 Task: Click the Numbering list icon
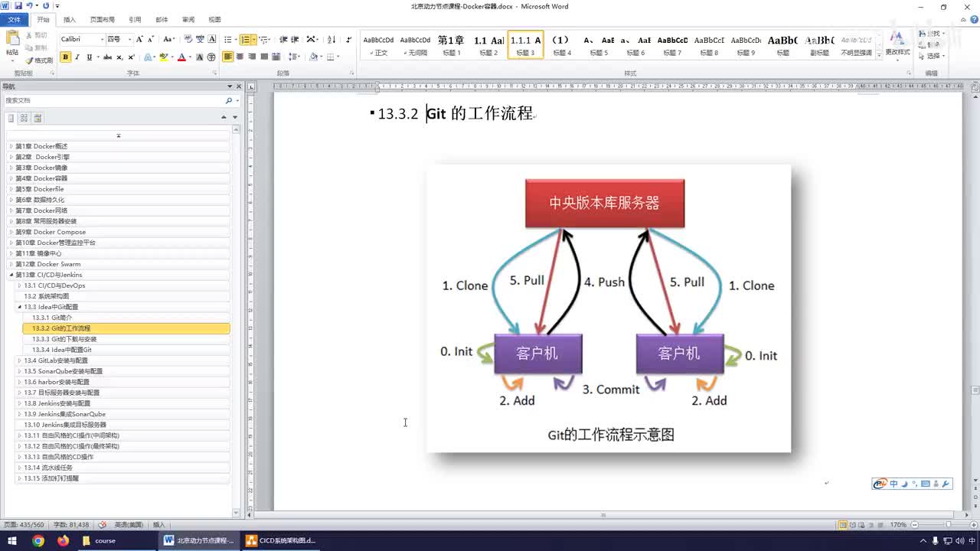tap(247, 39)
